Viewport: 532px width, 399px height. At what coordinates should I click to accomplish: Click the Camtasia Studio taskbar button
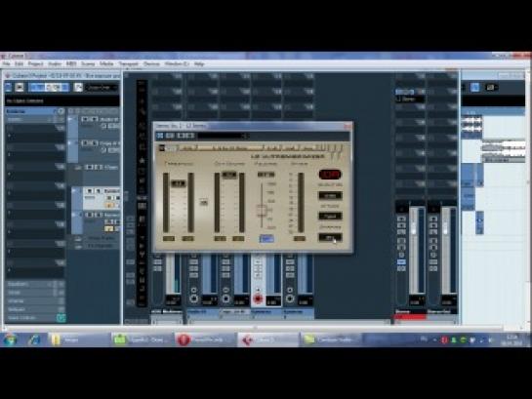pos(331,339)
